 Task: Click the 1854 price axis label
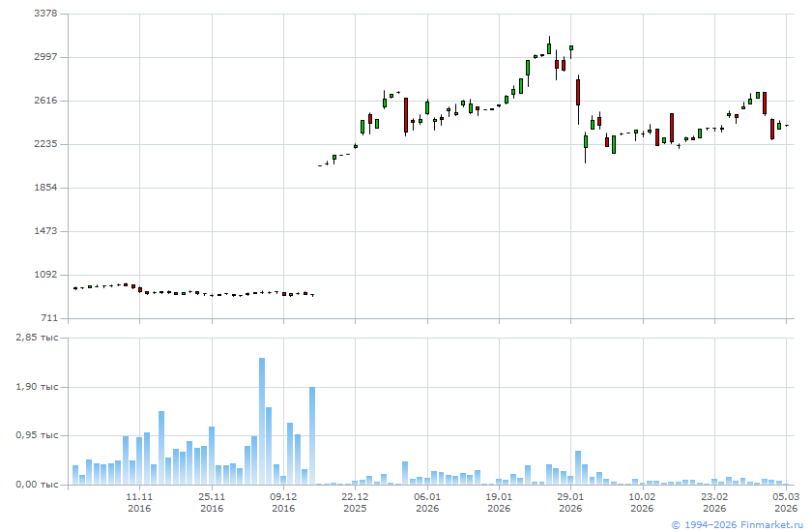point(44,188)
